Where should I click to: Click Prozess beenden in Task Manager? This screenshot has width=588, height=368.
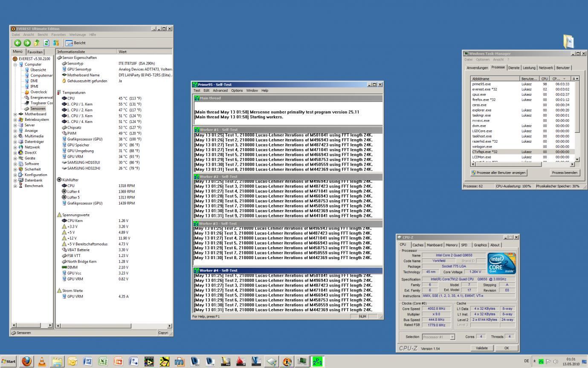point(565,173)
